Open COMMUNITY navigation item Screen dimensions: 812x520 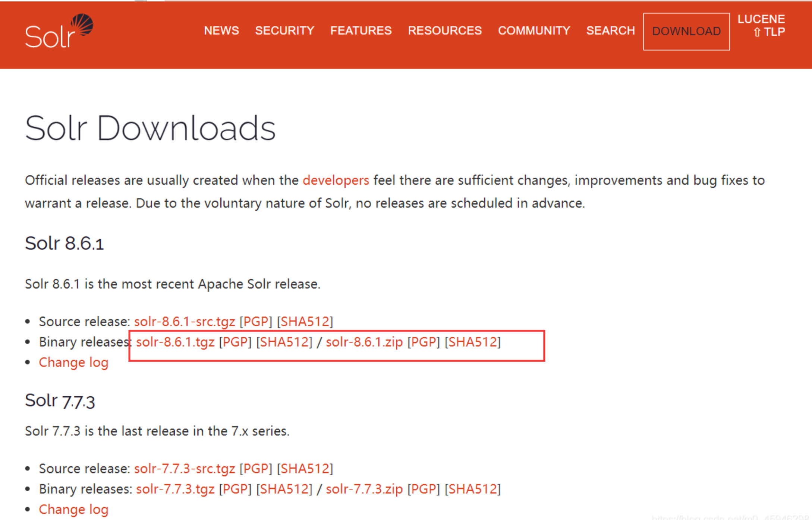(534, 31)
